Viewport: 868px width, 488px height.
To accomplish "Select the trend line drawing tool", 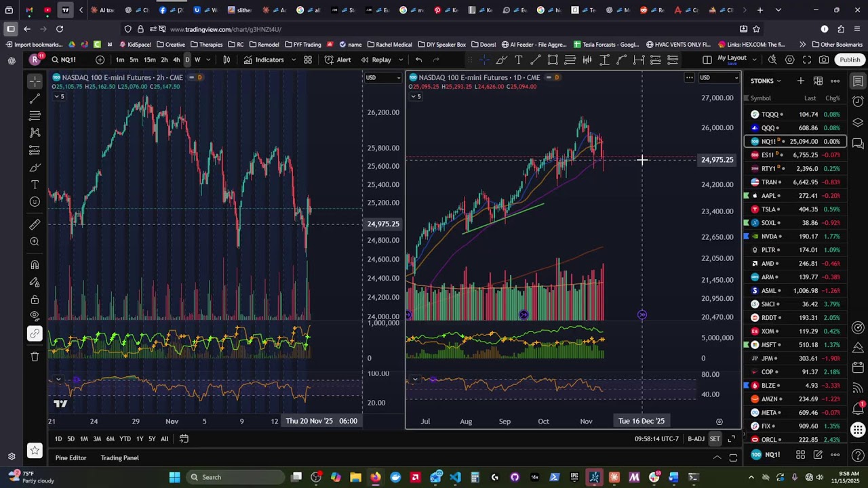I will point(35,99).
